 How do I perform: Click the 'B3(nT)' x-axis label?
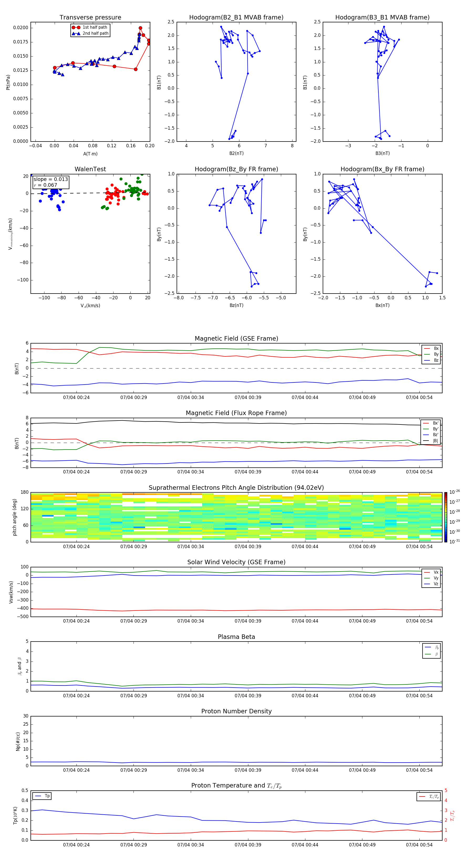click(382, 153)
